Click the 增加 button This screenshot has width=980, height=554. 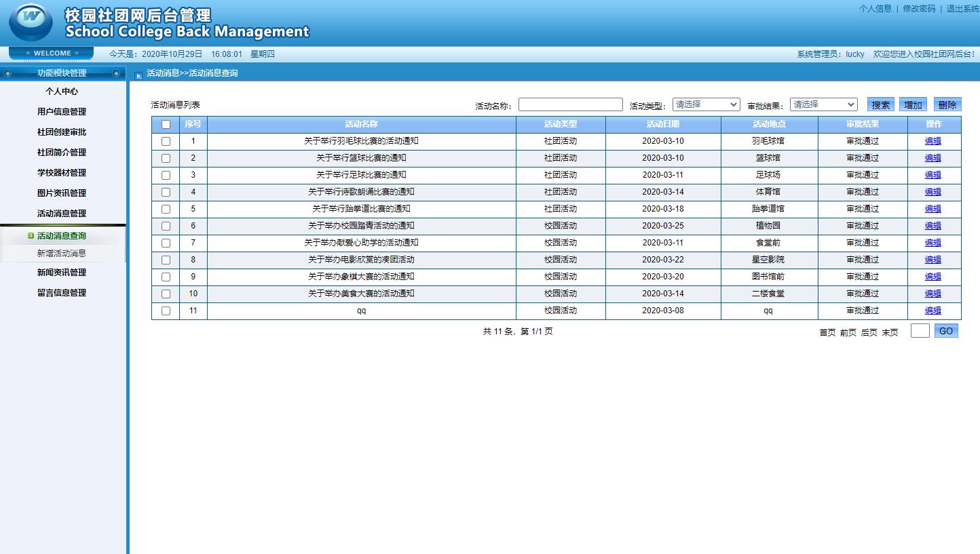click(x=913, y=104)
